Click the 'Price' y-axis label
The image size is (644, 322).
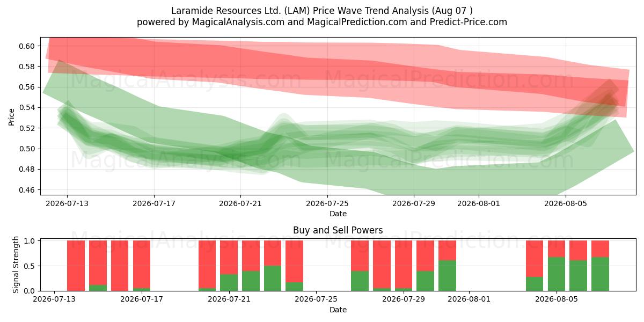(12, 116)
